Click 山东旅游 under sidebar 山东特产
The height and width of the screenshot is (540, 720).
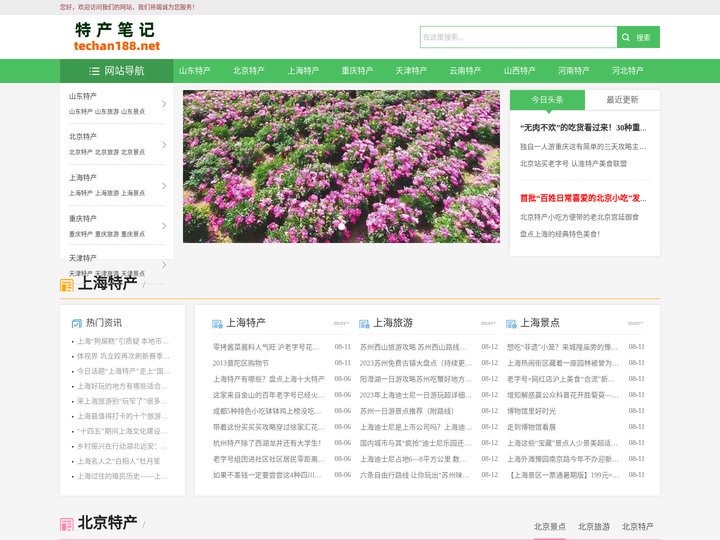point(107,112)
